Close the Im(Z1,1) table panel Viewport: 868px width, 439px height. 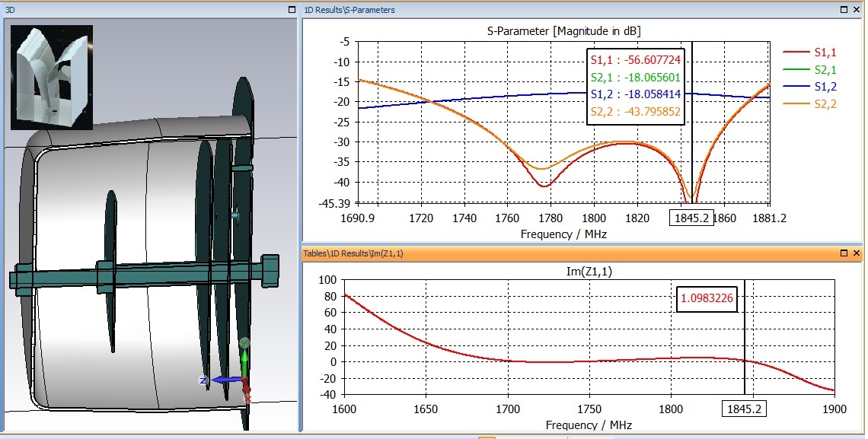(857, 253)
